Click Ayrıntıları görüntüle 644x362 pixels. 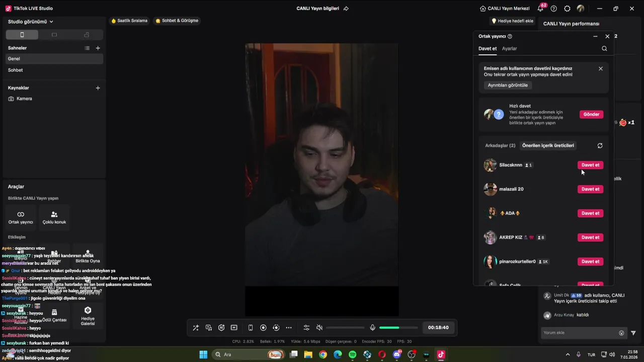pos(508,85)
